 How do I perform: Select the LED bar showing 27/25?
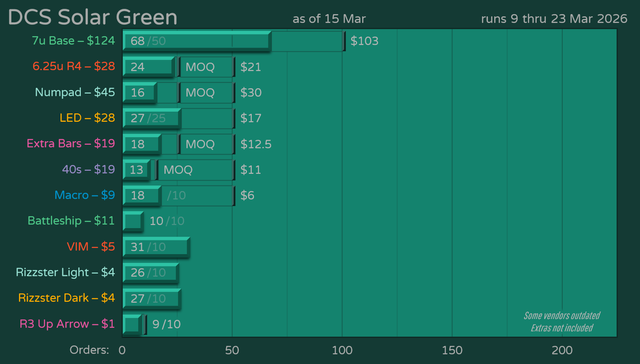point(152,118)
